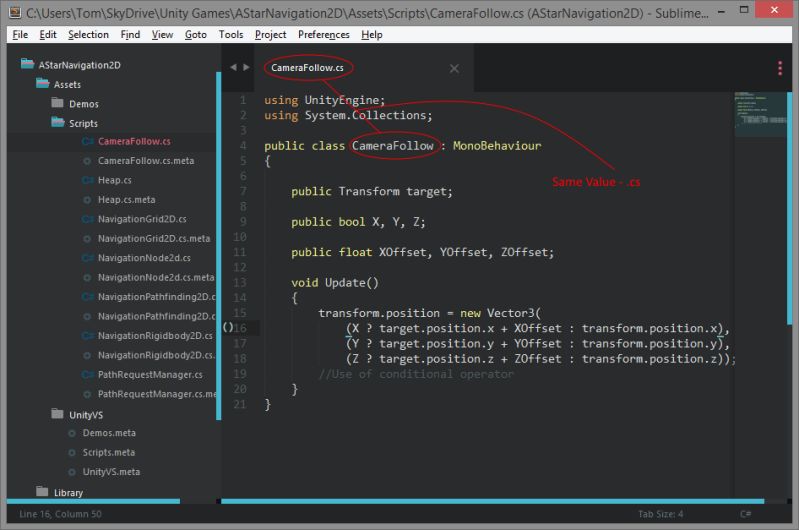
Task: Open Heap.cs in the sidebar
Action: [115, 180]
